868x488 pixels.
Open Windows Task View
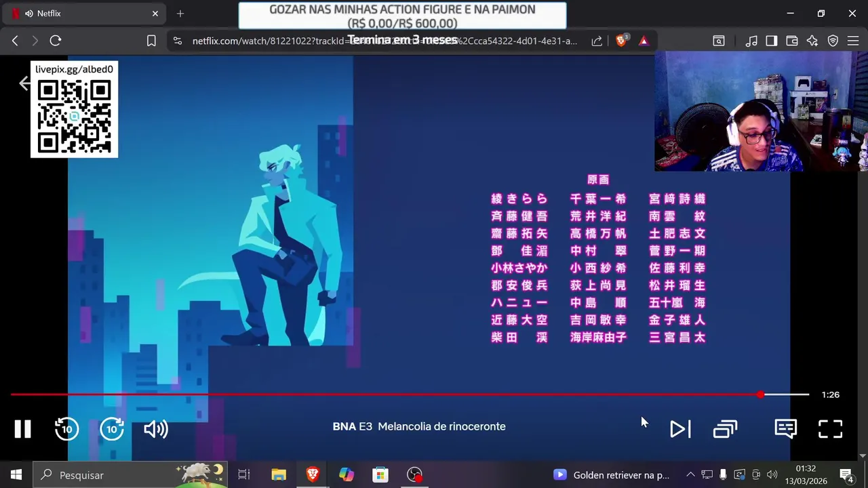[244, 474]
